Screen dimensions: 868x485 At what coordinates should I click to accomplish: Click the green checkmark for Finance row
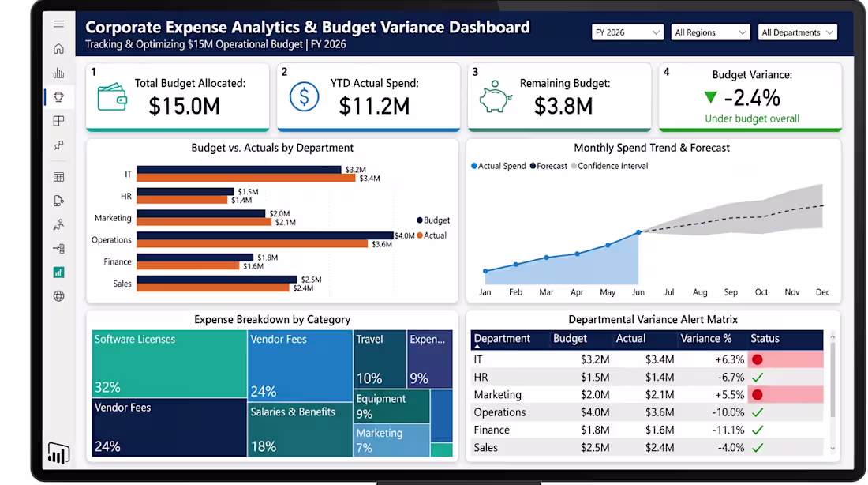pyautogui.click(x=758, y=430)
